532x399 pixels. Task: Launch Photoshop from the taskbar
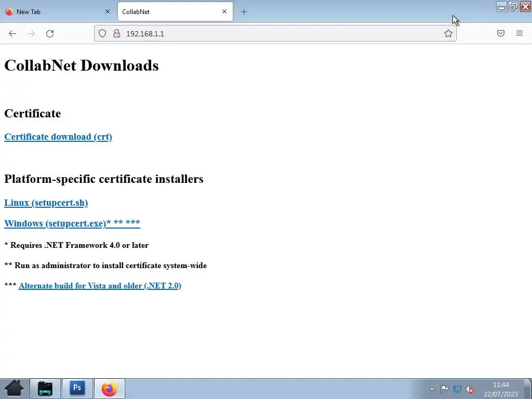[x=77, y=389]
